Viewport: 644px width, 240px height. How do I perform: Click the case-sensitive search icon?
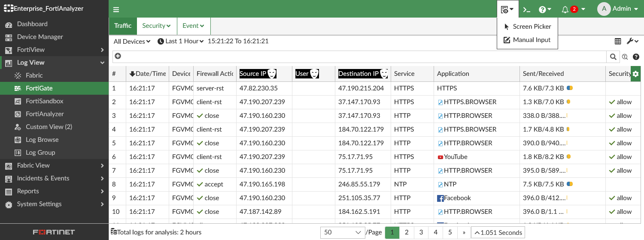tap(625, 57)
